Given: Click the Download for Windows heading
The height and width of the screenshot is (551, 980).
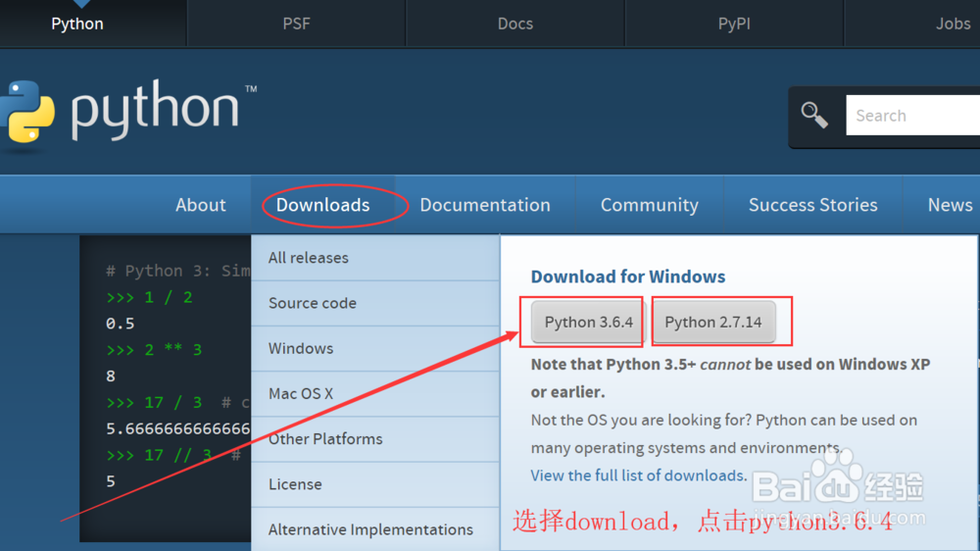Looking at the screenshot, I should click(628, 276).
